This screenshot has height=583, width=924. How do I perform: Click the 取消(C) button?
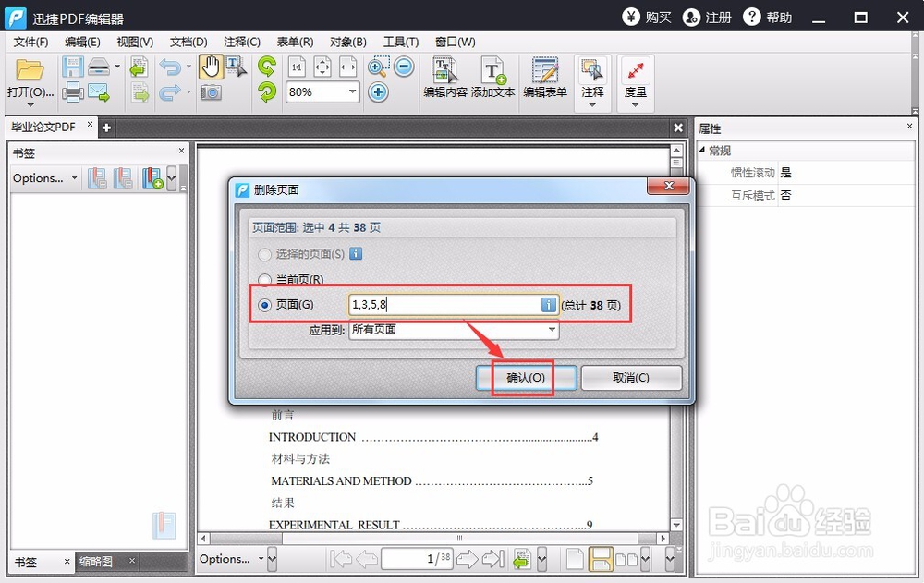pyautogui.click(x=631, y=378)
